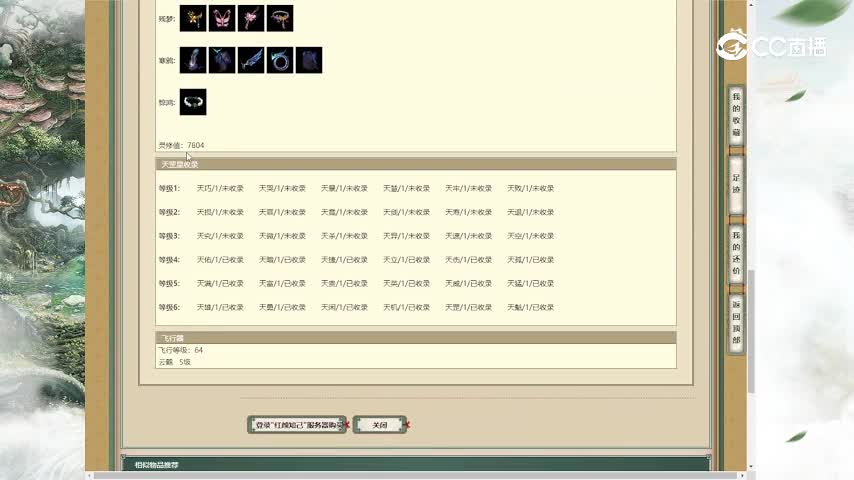Click the 天损/1/未收录 entry
854x480 pixels.
click(220, 212)
